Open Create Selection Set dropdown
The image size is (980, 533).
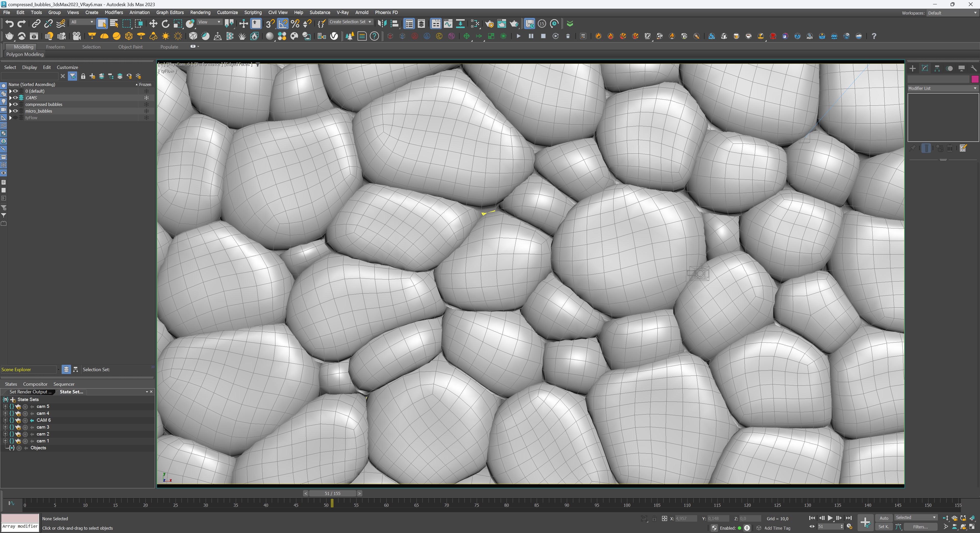tap(350, 22)
